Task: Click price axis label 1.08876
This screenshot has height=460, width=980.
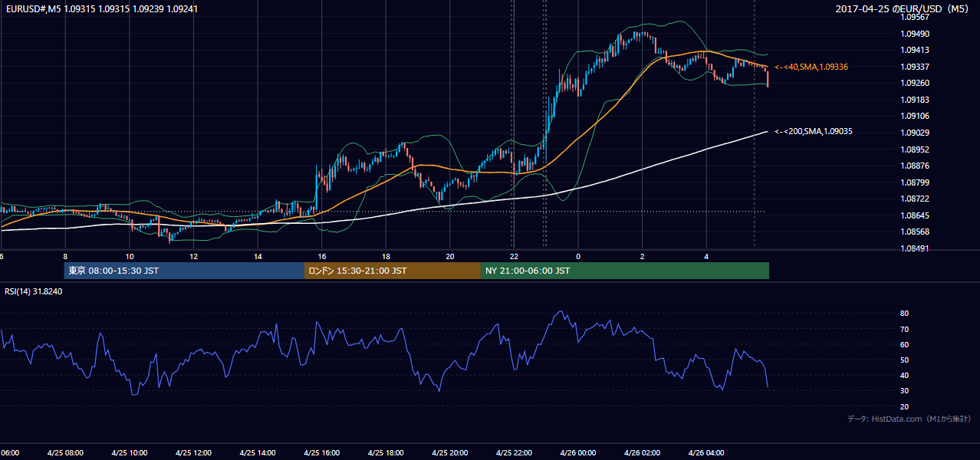Action: click(x=916, y=166)
